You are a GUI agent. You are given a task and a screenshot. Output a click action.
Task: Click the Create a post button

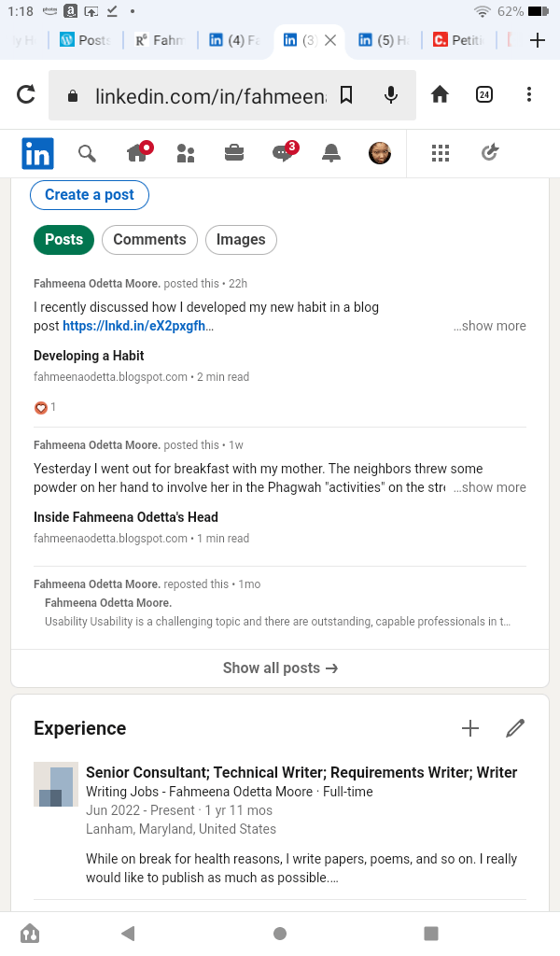pyautogui.click(x=90, y=195)
